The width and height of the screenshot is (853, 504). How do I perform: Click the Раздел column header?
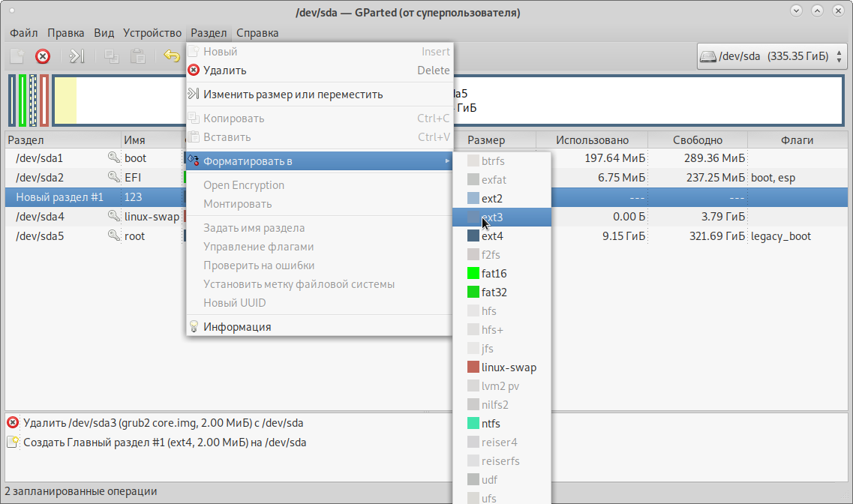pos(63,139)
